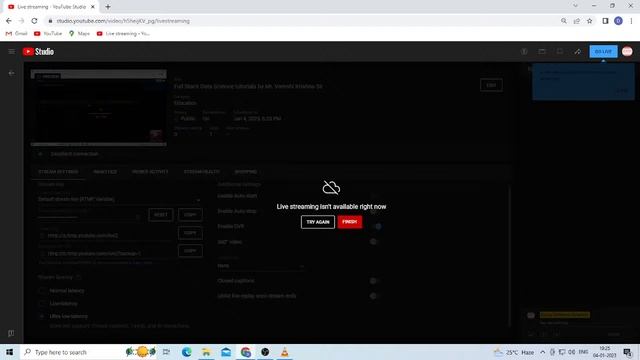Image resolution: width=640 pixels, height=360 pixels.
Task: Switch to the ANALYTICS tab
Action: [x=105, y=172]
